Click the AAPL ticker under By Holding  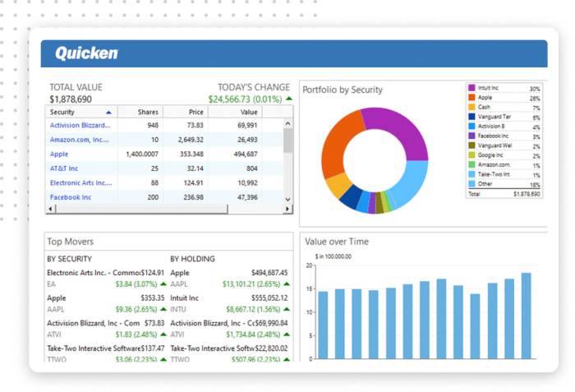click(x=179, y=284)
